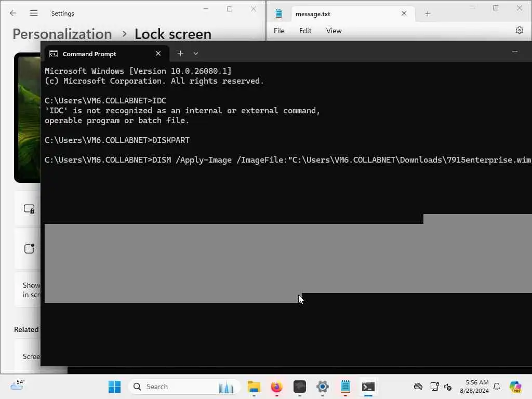The height and width of the screenshot is (399, 532).
Task: Switch to Notepad via taskbar icon
Action: tap(345, 387)
